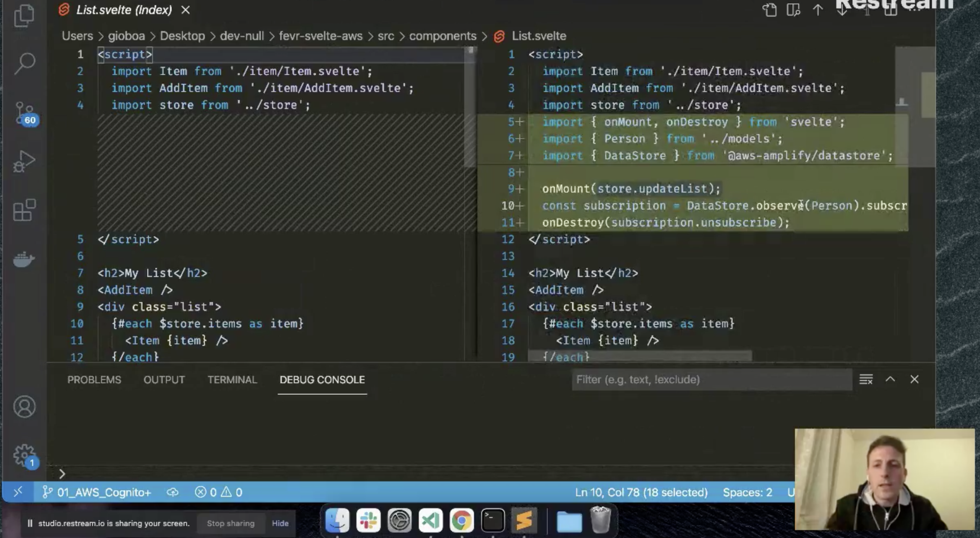Open Sublime Text from the dock
Screen dimensions: 980x538
[524, 520]
